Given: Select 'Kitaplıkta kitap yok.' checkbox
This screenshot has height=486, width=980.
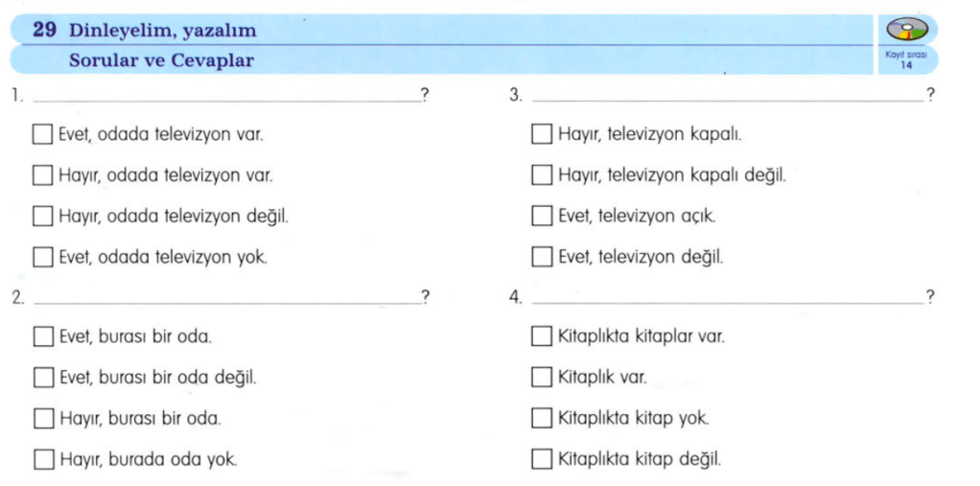Looking at the screenshot, I should (x=542, y=419).
